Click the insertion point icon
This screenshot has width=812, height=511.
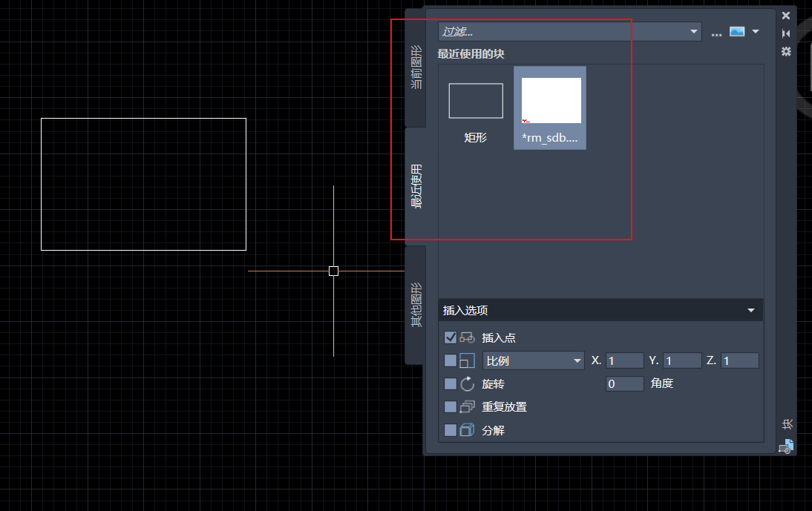point(467,337)
